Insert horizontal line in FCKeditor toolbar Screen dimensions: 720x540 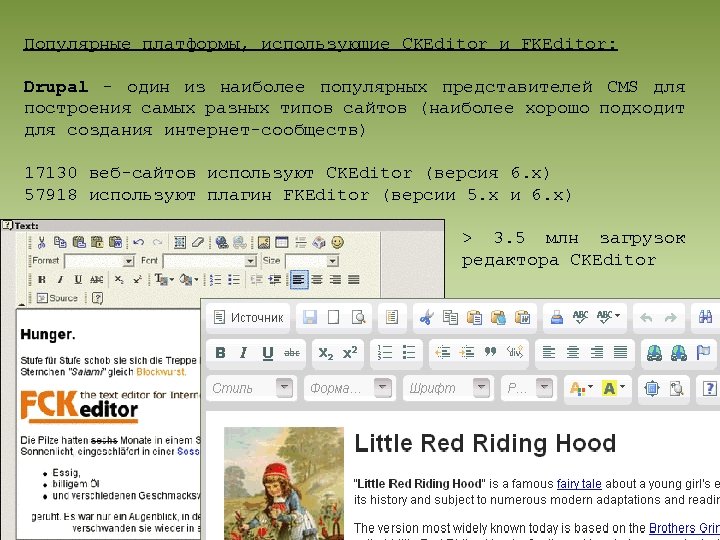click(x=300, y=242)
